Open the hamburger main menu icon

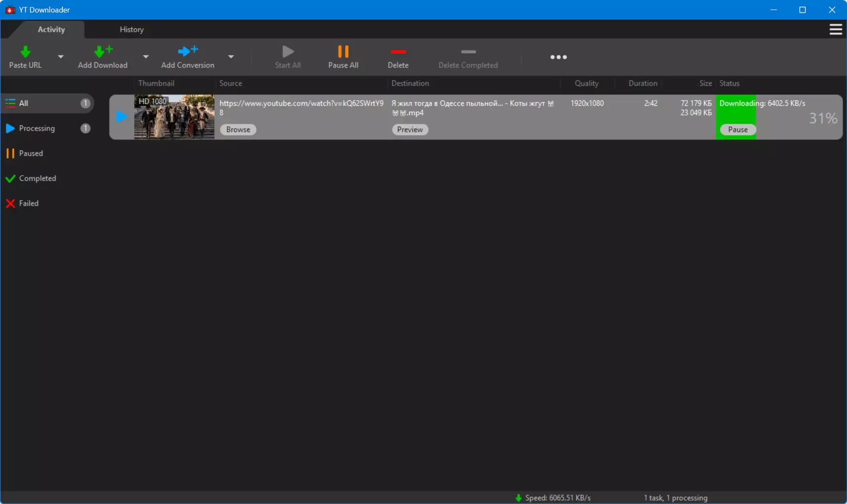click(x=836, y=30)
